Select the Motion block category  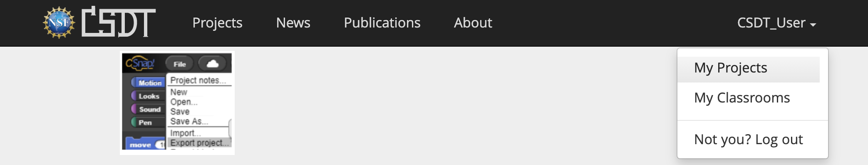point(148,83)
